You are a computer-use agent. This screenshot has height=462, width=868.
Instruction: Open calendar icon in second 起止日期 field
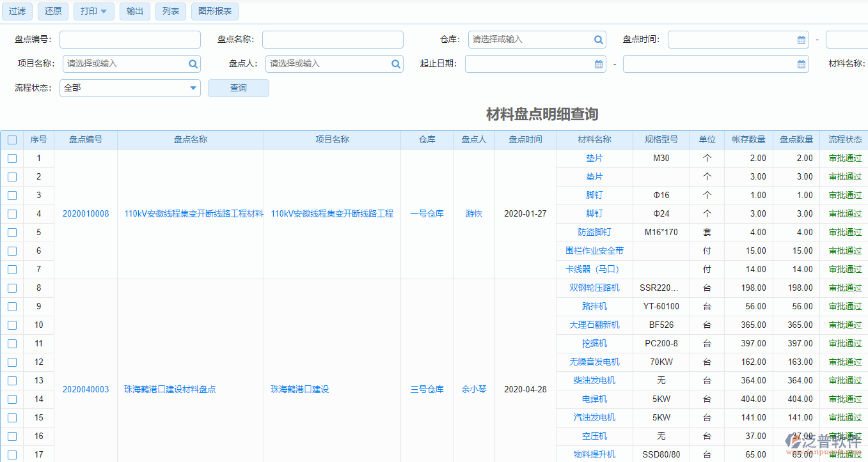pos(801,64)
